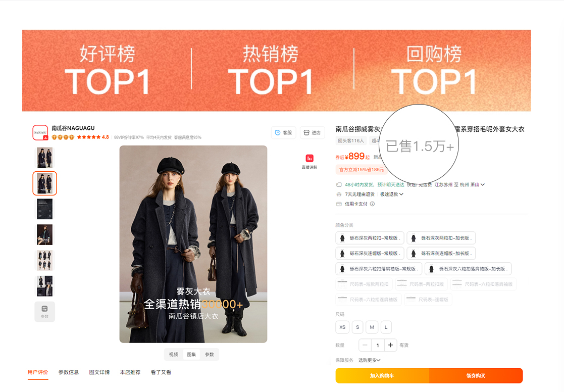The height and width of the screenshot is (392, 564).
Task: Expand the 极速退款 refund options
Action: pyautogui.click(x=392, y=194)
